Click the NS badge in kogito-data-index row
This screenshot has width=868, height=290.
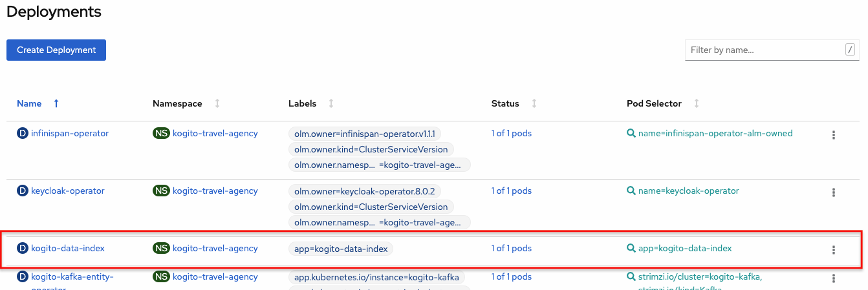pos(161,249)
